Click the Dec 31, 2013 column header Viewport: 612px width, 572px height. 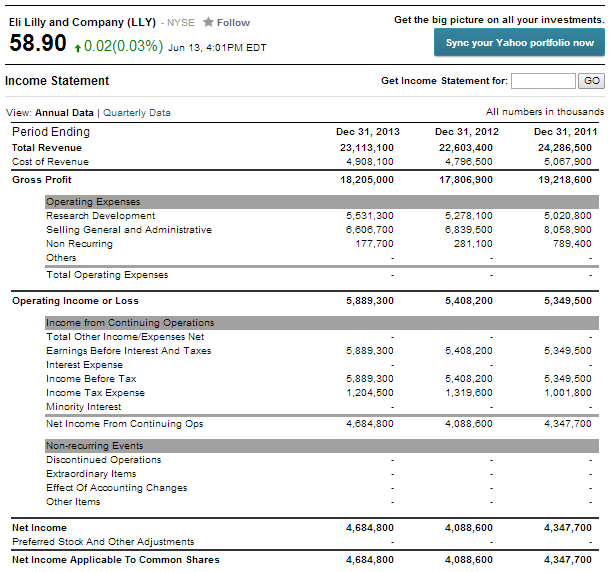pyautogui.click(x=368, y=132)
